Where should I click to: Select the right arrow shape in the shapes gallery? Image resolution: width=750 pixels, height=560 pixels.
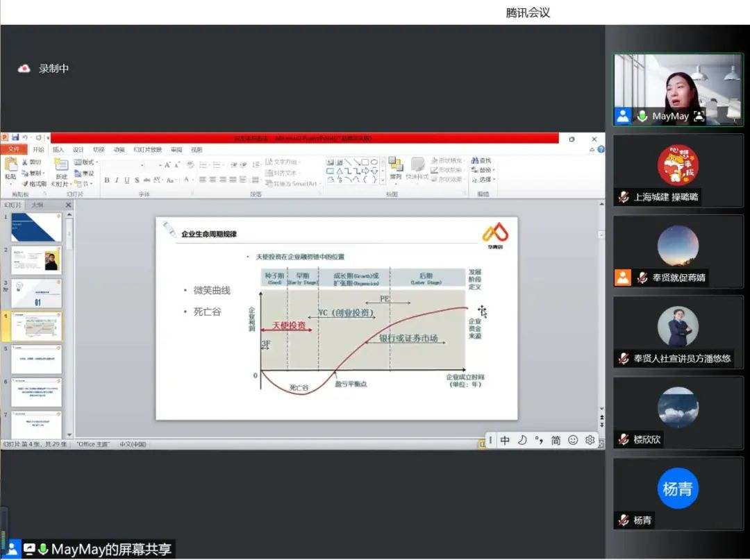(x=365, y=171)
